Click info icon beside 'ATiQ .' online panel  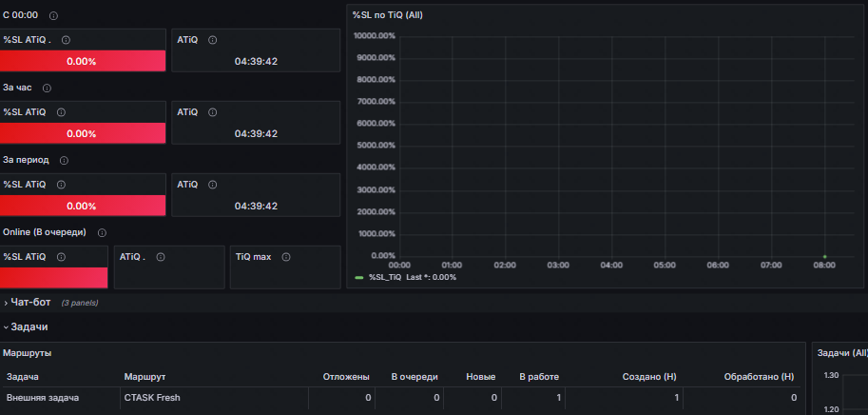pyautogui.click(x=161, y=257)
